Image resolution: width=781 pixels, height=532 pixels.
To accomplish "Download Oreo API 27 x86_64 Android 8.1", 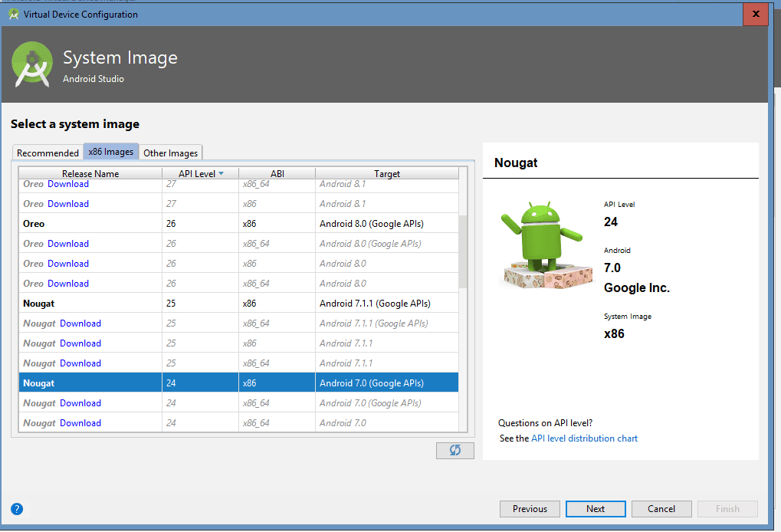I will click(x=68, y=184).
